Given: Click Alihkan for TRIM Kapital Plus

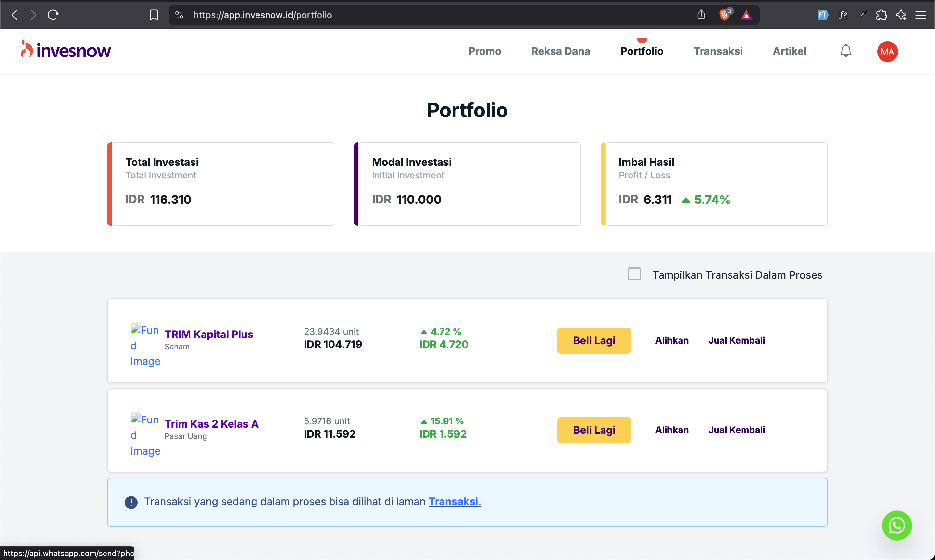Looking at the screenshot, I should click(x=672, y=340).
